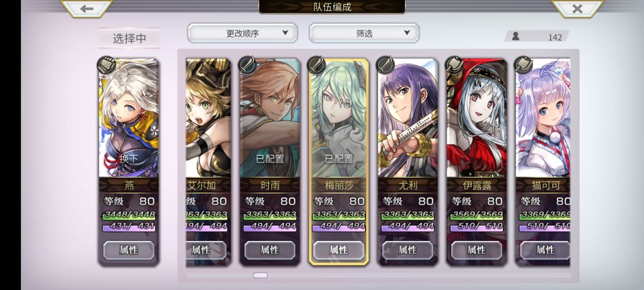This screenshot has width=644, height=290.
Task: Open 属性 for 梅丽莎
Action: [339, 250]
